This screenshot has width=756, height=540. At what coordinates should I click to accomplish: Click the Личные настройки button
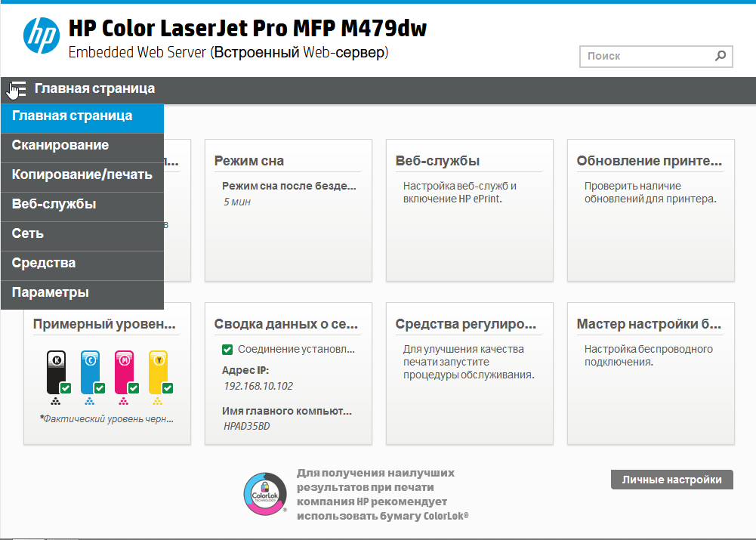point(672,480)
